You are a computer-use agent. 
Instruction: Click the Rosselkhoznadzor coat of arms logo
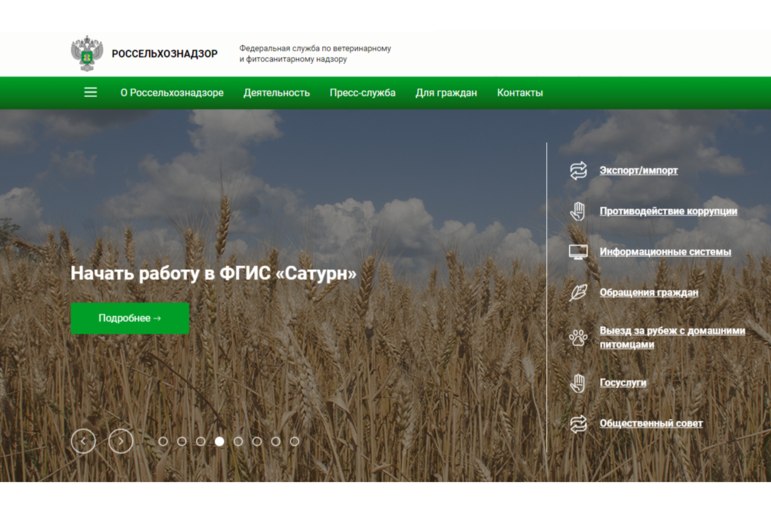(86, 53)
